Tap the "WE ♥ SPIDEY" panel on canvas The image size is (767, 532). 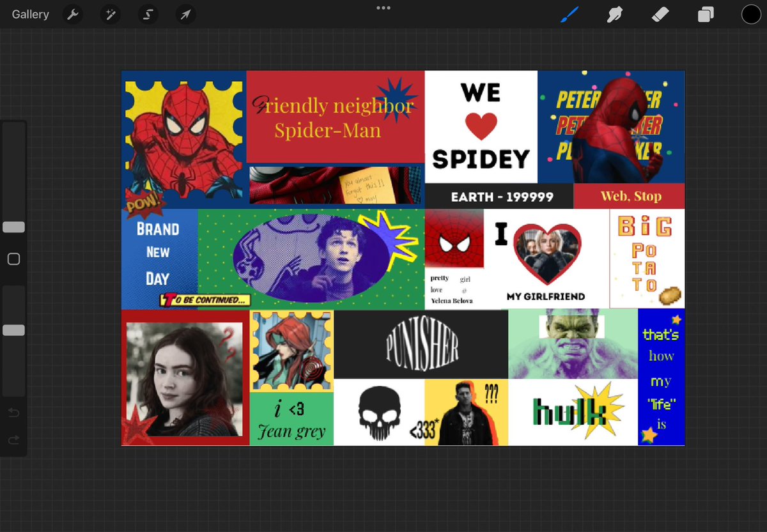coord(481,127)
